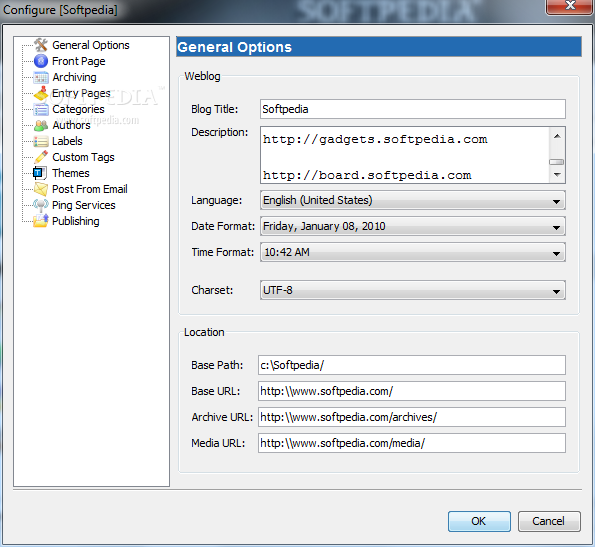Open the Date Format dropdown

coord(413,226)
